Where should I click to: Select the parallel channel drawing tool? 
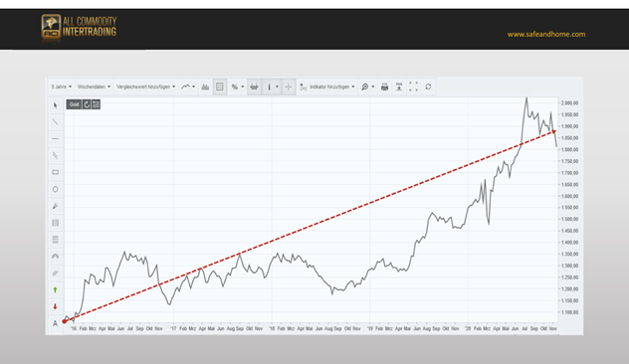tap(56, 155)
